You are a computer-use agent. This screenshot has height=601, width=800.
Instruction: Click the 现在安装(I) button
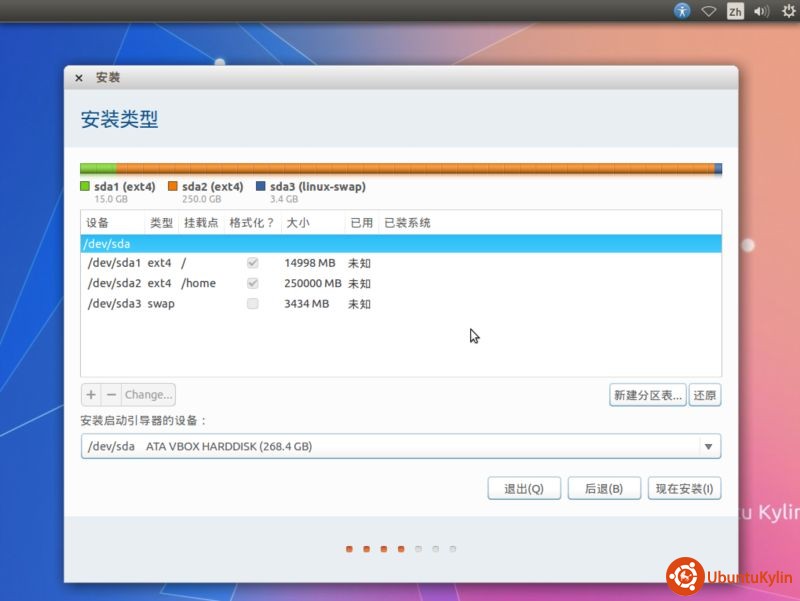tap(684, 488)
